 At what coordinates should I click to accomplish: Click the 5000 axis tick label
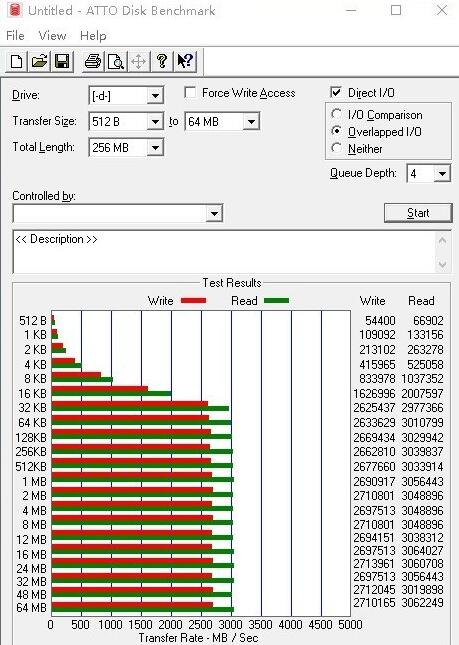[x=350, y=624]
